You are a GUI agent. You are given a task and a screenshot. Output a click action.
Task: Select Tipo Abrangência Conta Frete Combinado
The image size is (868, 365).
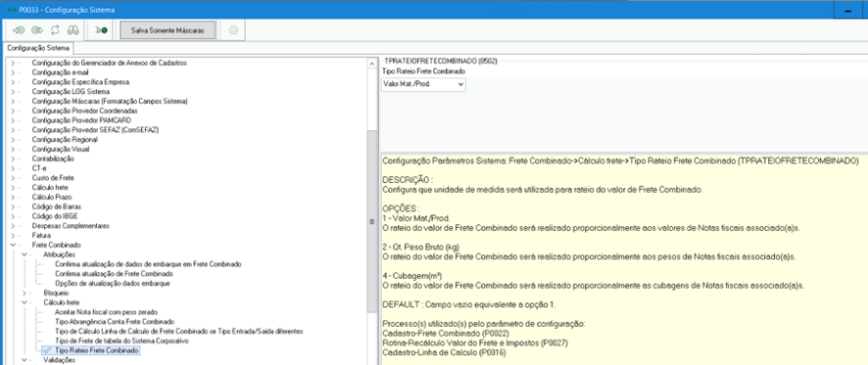click(x=115, y=321)
